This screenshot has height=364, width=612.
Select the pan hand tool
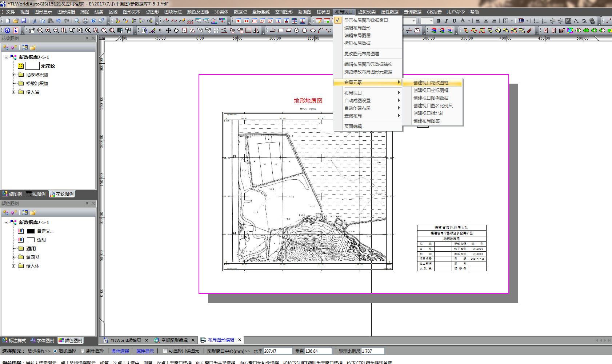tap(32, 31)
